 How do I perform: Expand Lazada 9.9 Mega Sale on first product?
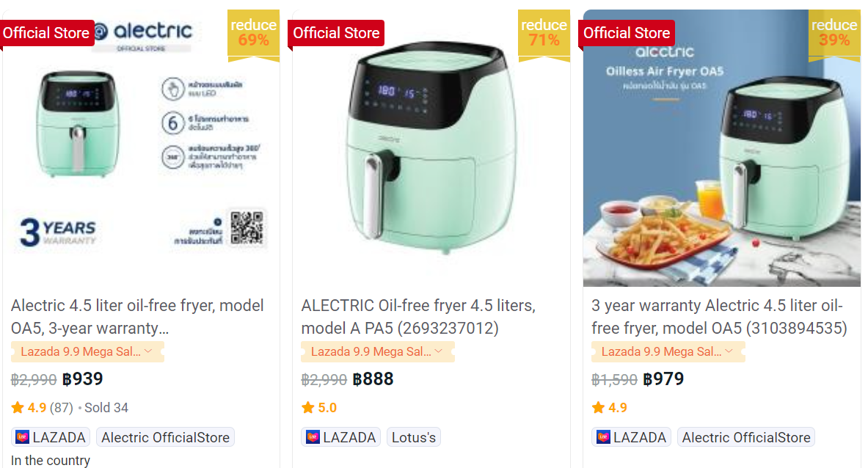[x=147, y=351]
